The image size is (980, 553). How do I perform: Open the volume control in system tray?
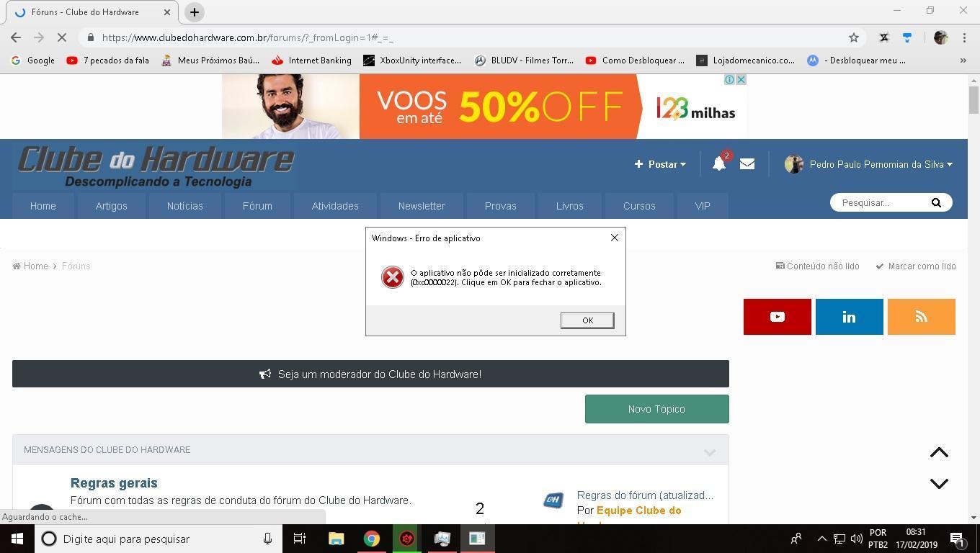pos(857,539)
